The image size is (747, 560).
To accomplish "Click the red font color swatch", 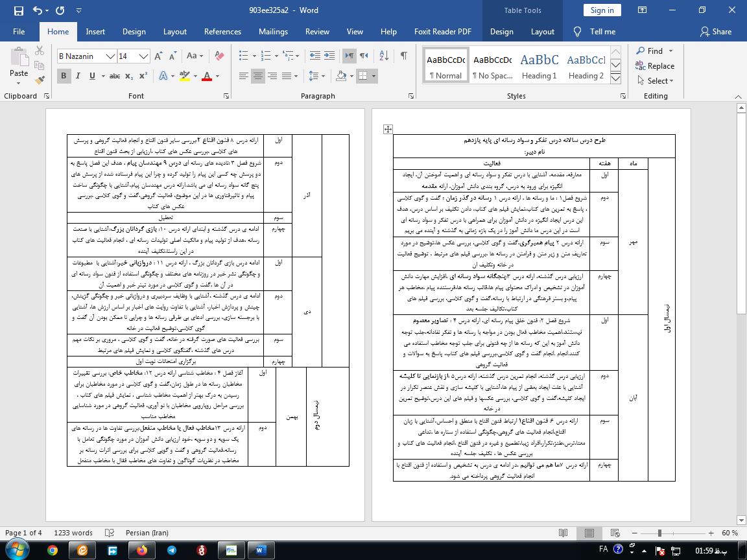I will [x=206, y=76].
